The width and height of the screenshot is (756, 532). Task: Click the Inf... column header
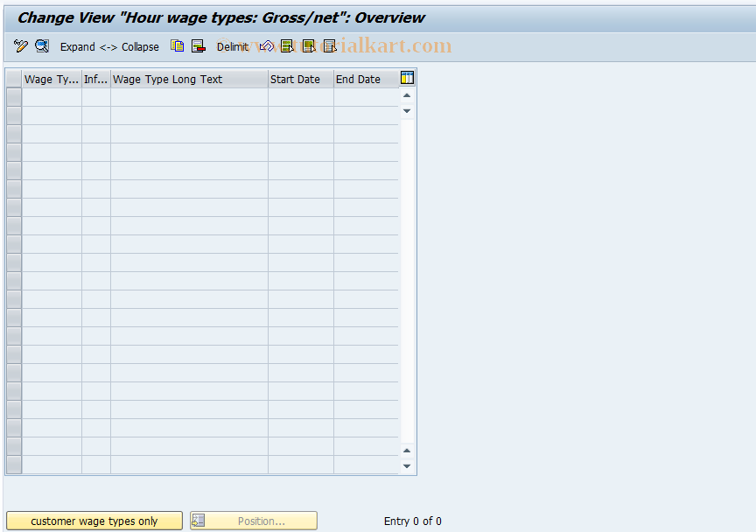click(96, 79)
